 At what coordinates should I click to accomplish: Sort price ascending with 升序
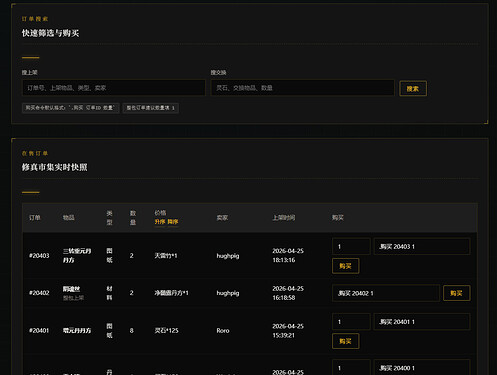(160, 222)
